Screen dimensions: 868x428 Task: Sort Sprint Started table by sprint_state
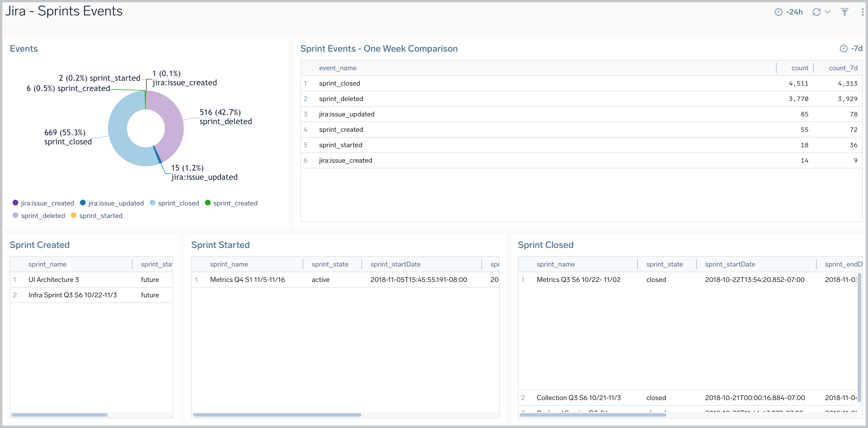(x=330, y=264)
